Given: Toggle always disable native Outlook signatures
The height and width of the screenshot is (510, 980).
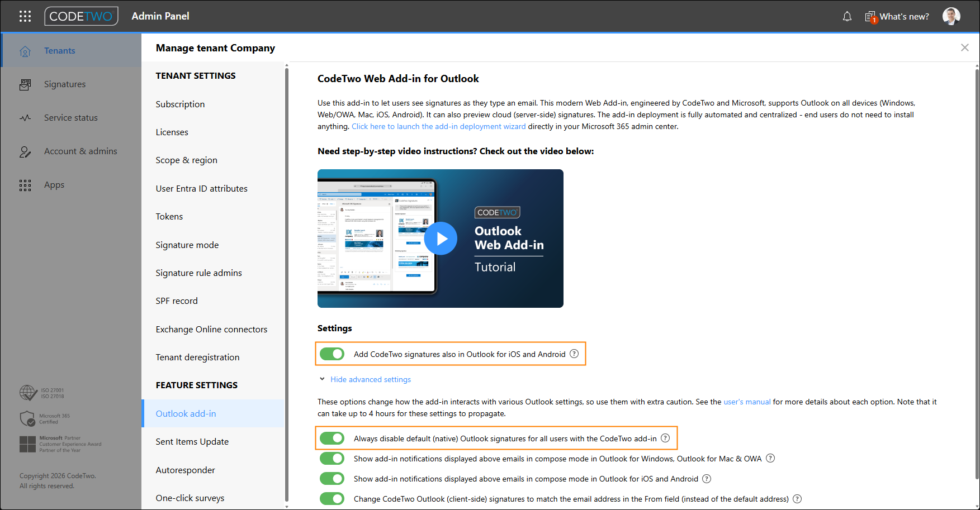Looking at the screenshot, I should (x=332, y=438).
